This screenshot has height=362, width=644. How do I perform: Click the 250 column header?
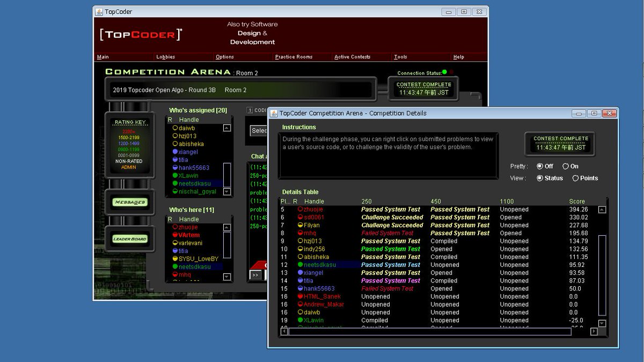pyautogui.click(x=367, y=201)
